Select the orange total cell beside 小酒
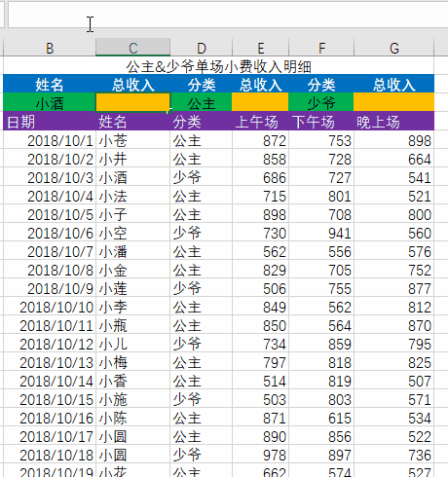This screenshot has width=448, height=477. click(x=132, y=102)
